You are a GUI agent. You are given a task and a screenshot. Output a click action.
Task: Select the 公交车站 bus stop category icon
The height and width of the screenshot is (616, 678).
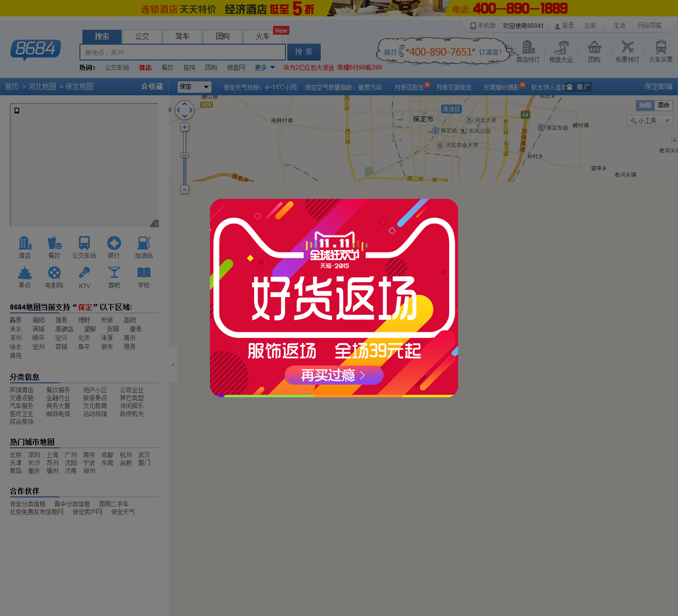[x=84, y=247]
